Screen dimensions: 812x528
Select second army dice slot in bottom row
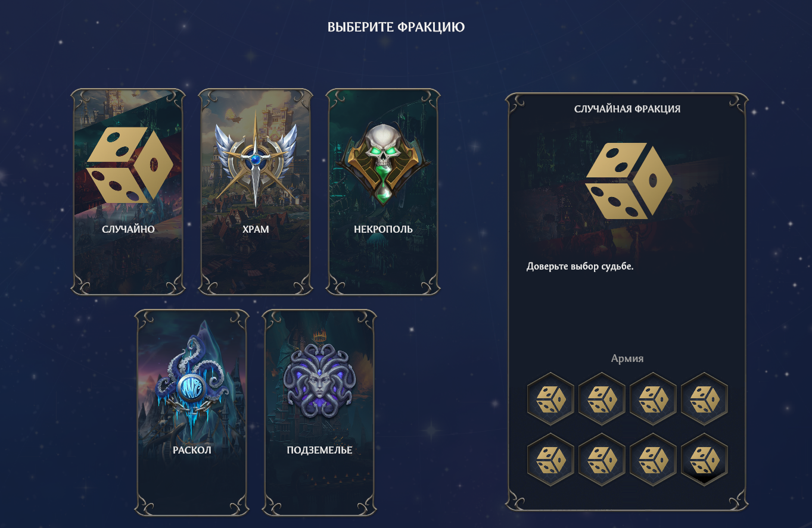click(602, 460)
